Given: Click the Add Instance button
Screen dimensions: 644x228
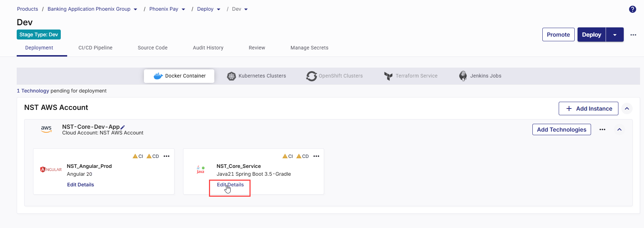Looking at the screenshot, I should pos(588,108).
